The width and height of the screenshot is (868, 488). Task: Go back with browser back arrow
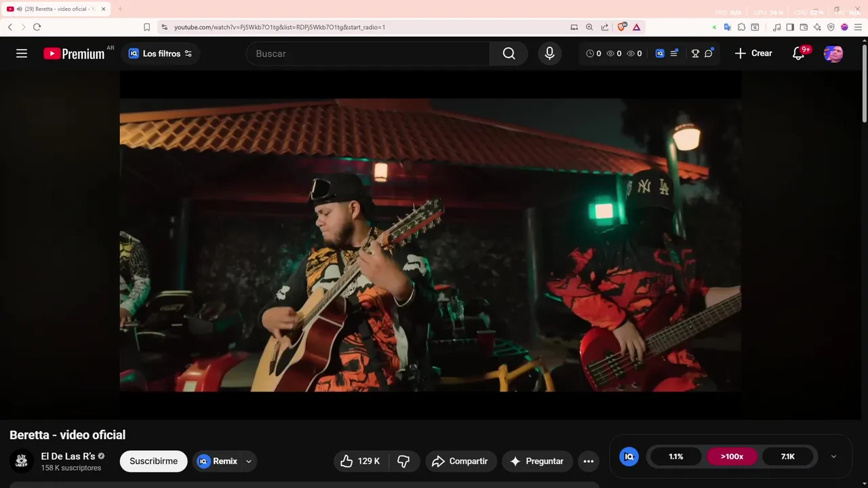click(x=10, y=27)
